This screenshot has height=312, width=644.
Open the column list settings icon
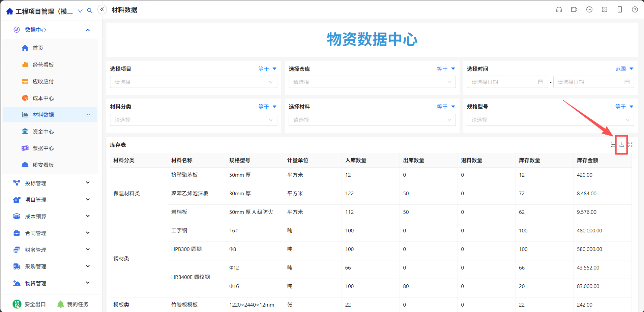(x=613, y=145)
